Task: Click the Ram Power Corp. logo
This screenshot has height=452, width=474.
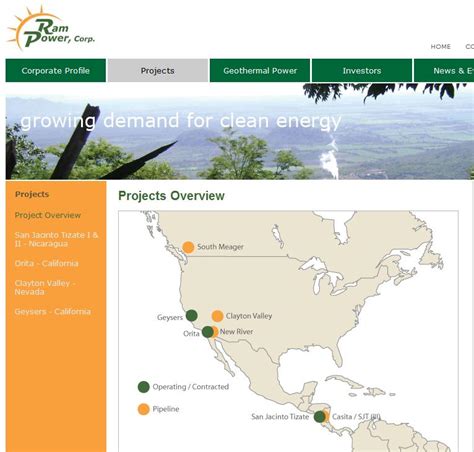Action: coord(51,29)
